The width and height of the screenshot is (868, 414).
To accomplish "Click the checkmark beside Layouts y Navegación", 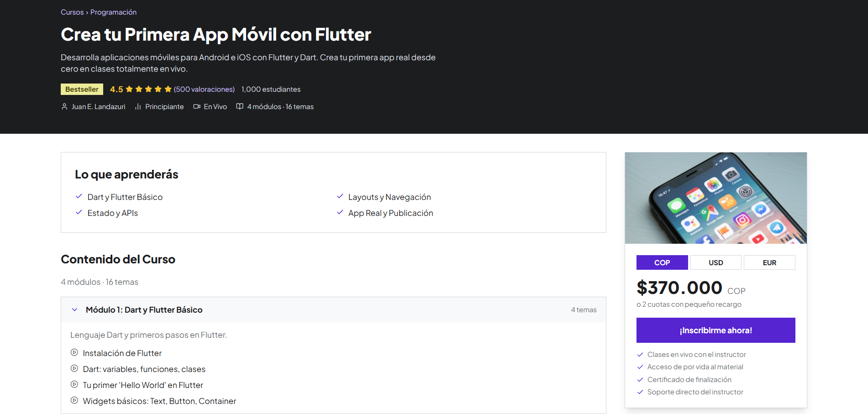I will point(340,196).
